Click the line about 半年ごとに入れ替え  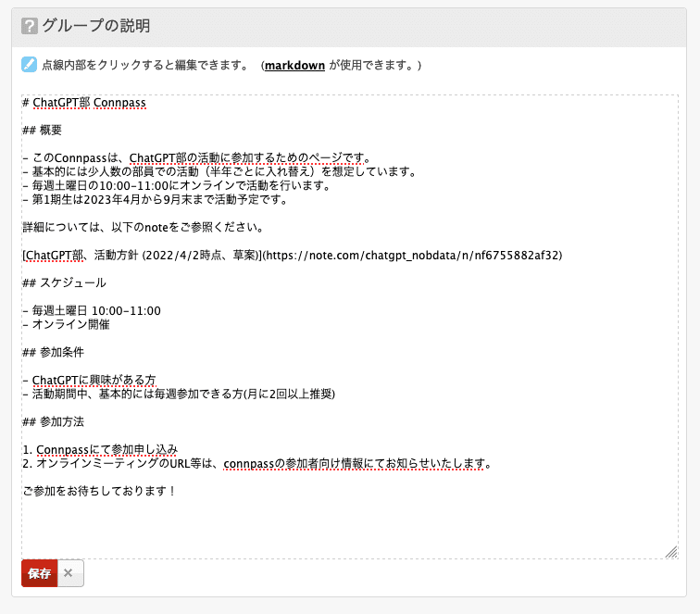[x=219, y=171]
